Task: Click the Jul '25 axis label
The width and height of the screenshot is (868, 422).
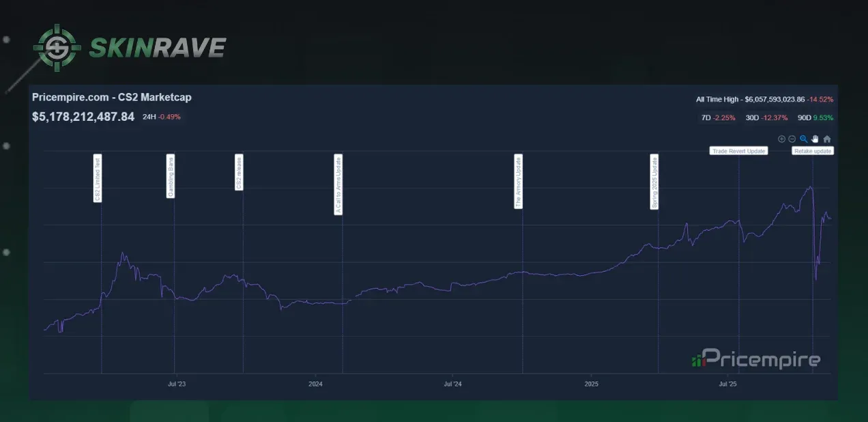Action: point(728,384)
